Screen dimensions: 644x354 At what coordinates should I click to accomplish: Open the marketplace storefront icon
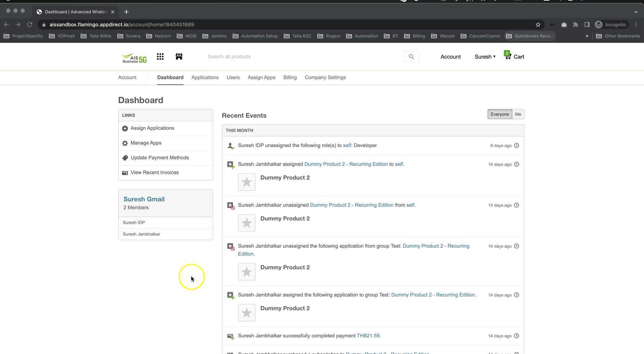179,57
